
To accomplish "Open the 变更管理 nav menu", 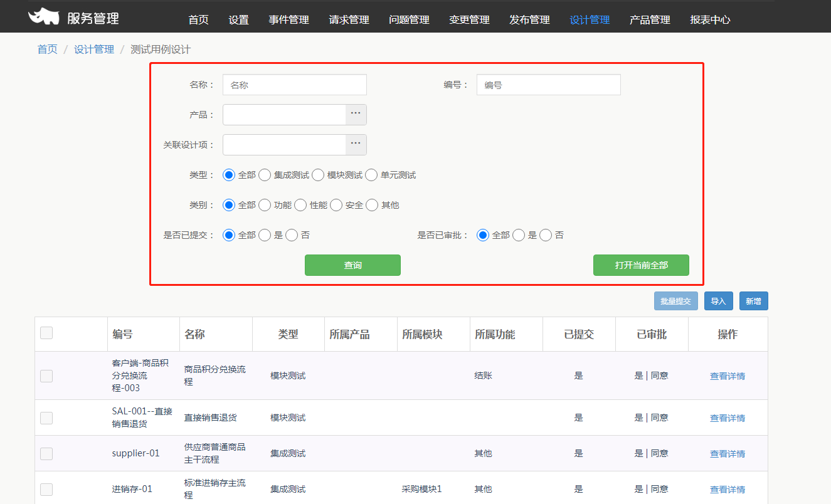I will (469, 19).
